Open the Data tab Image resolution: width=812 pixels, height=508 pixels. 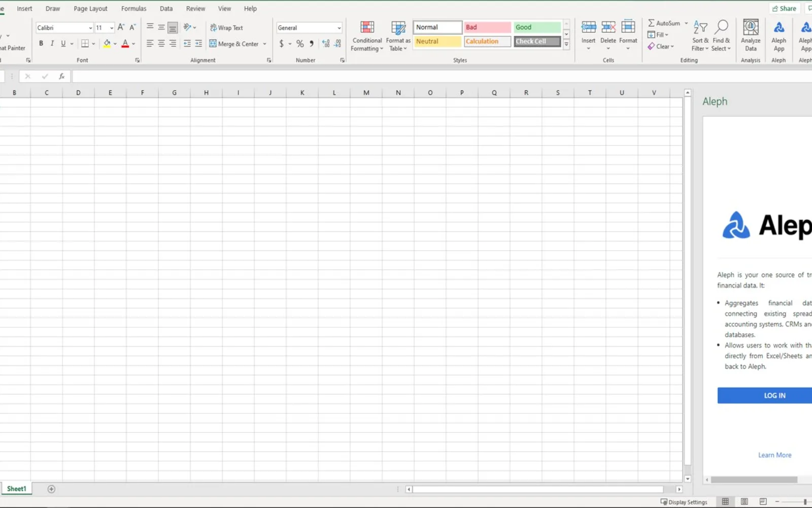pos(166,9)
